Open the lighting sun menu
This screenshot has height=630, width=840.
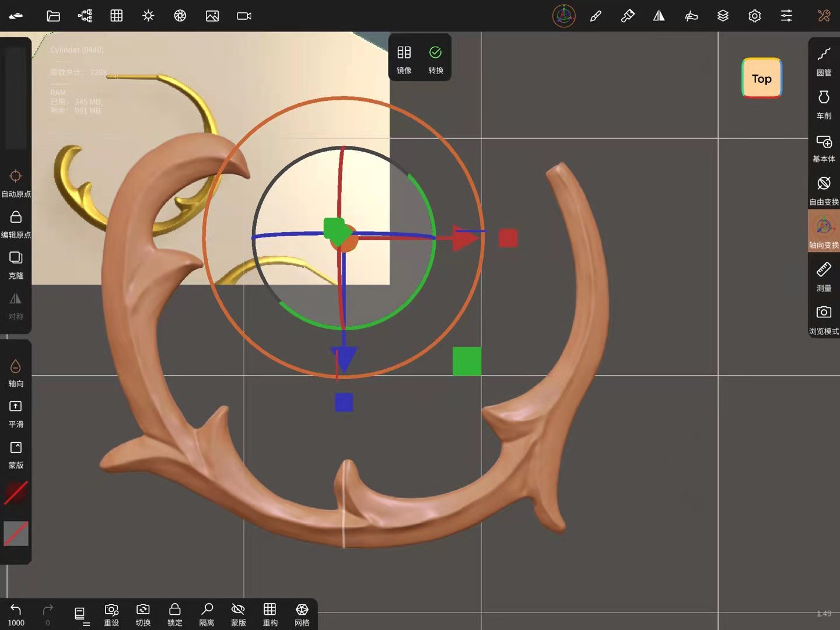(x=148, y=16)
